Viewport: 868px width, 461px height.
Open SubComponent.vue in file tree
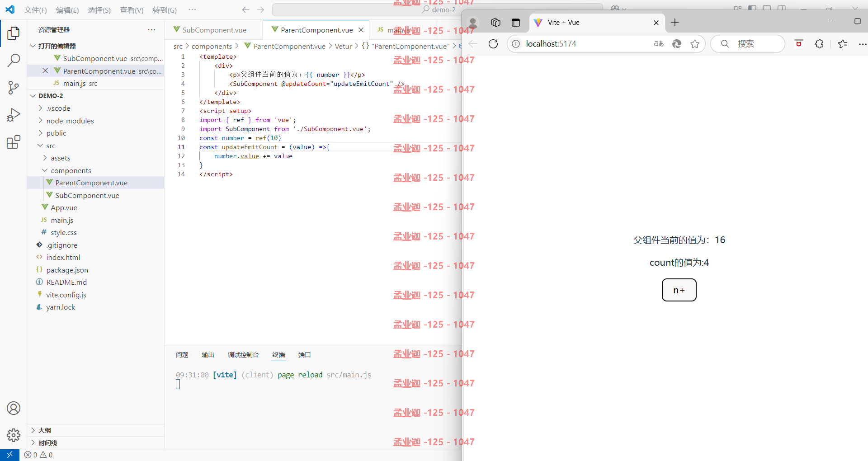point(87,195)
